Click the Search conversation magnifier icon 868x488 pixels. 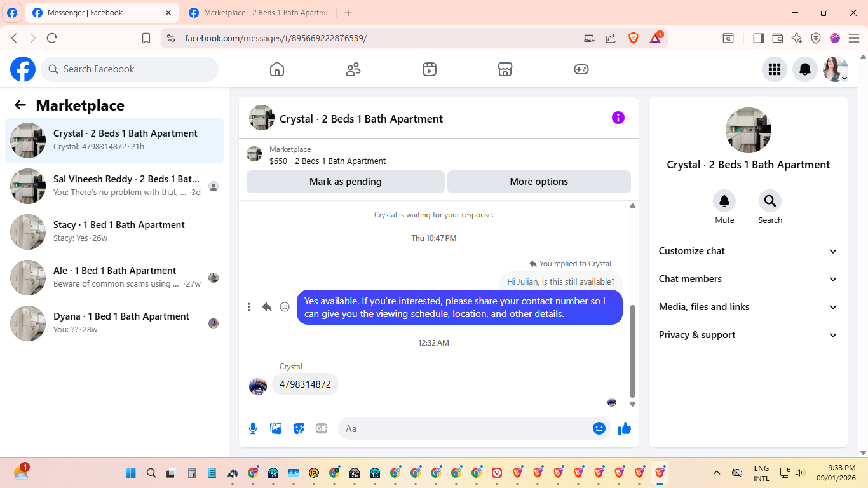[x=770, y=201]
